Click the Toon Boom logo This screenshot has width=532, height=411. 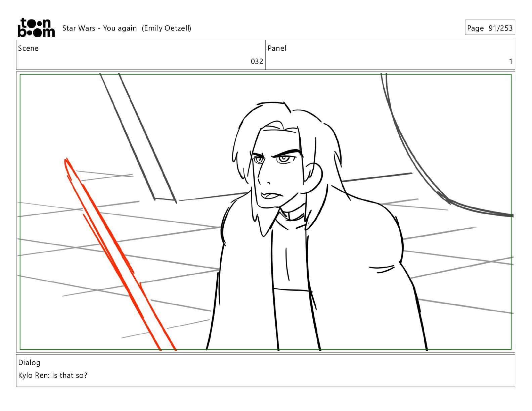click(36, 28)
